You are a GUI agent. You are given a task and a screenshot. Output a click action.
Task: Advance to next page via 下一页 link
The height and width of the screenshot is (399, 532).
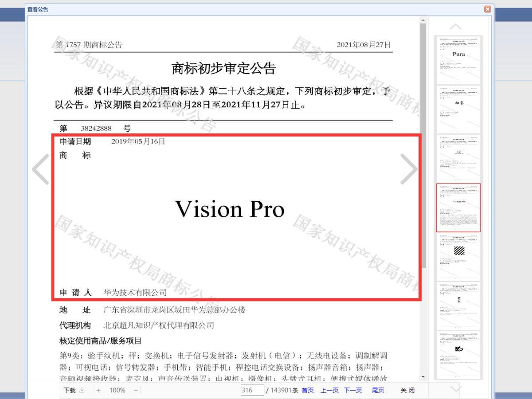pyautogui.click(x=352, y=390)
